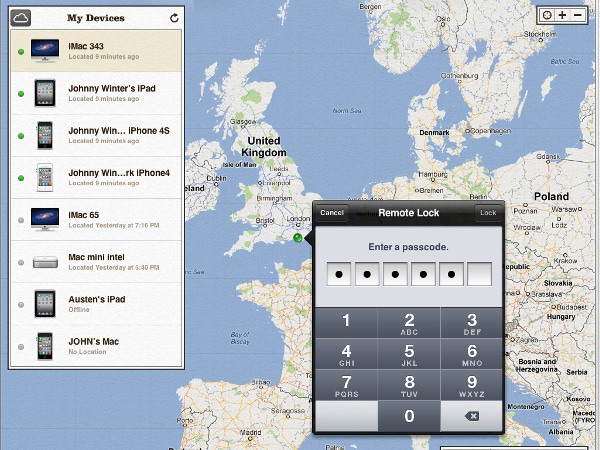Zoom out the map with minus button

click(x=578, y=15)
